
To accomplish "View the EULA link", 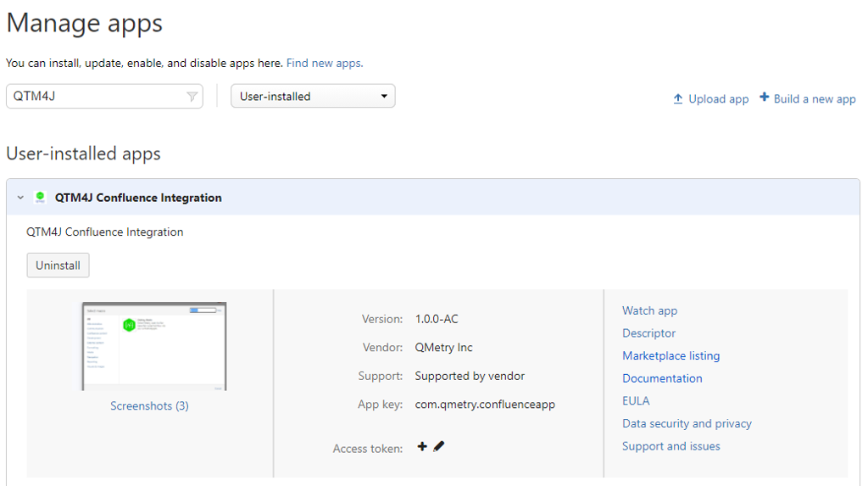I will point(636,401).
